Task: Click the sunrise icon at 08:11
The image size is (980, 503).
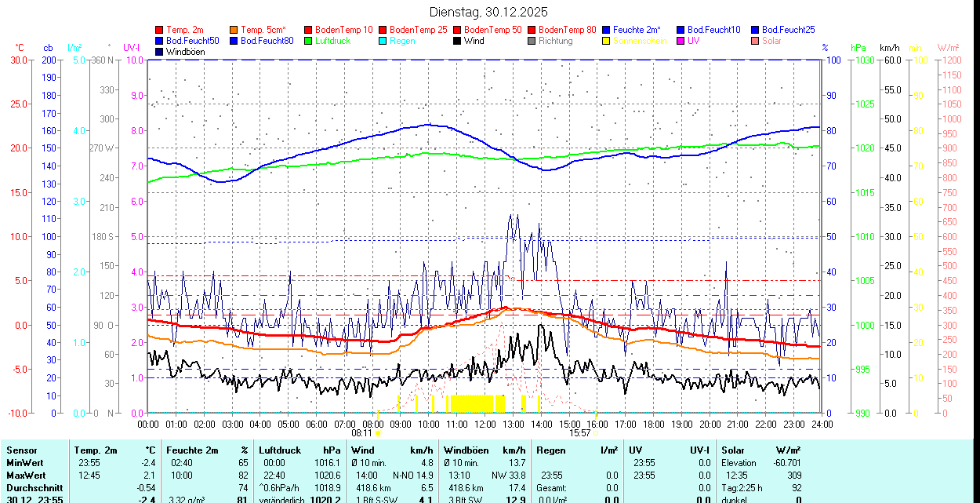Action: [378, 432]
